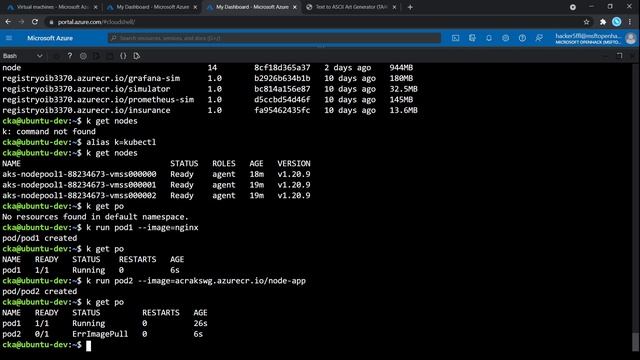
Task: Click node name aks-nodepool1-88234673-vmss000002
Action: coord(79,196)
